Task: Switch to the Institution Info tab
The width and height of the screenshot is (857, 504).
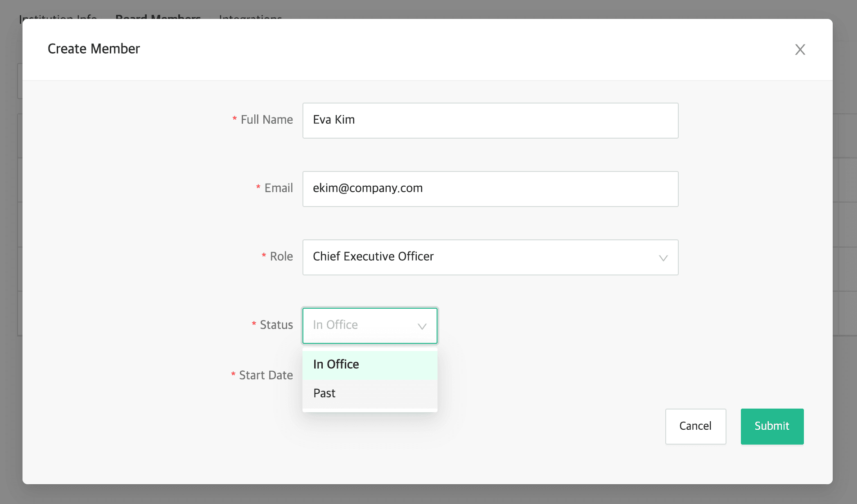Action: click(58, 17)
